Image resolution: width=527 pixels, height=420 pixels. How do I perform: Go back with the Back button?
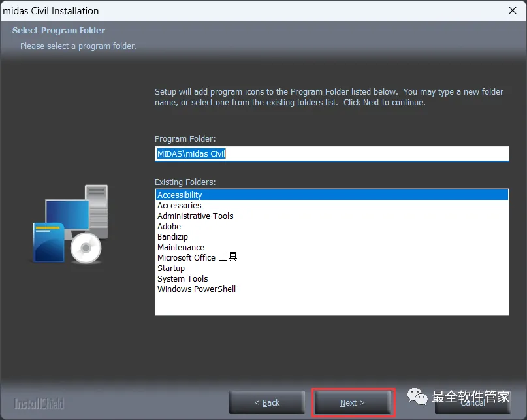267,402
